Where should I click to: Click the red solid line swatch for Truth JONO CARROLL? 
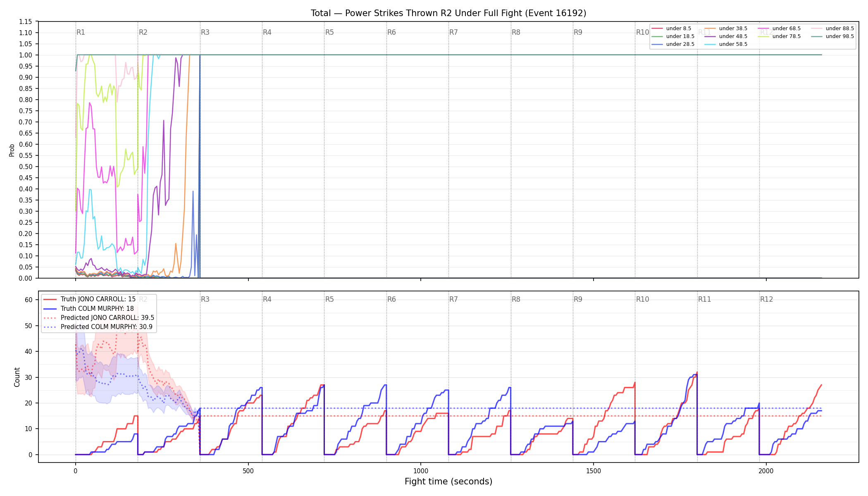click(50, 299)
